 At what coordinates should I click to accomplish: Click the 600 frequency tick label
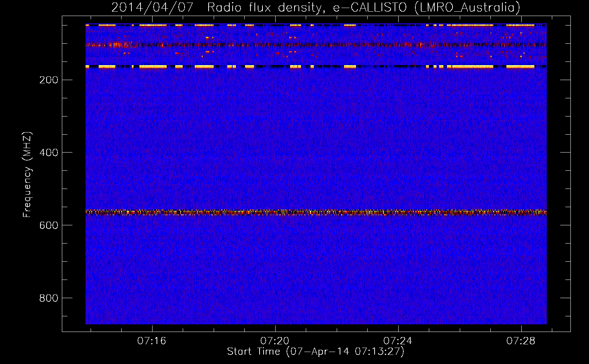(48, 225)
